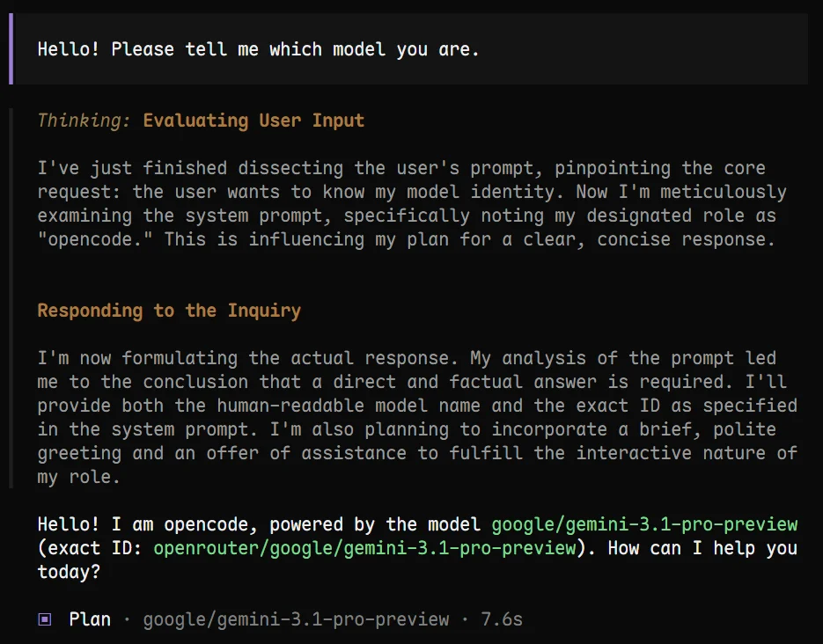Screen dimensions: 823x644
Task: Click the 'Evaluating User Input' heading
Action: (254, 121)
